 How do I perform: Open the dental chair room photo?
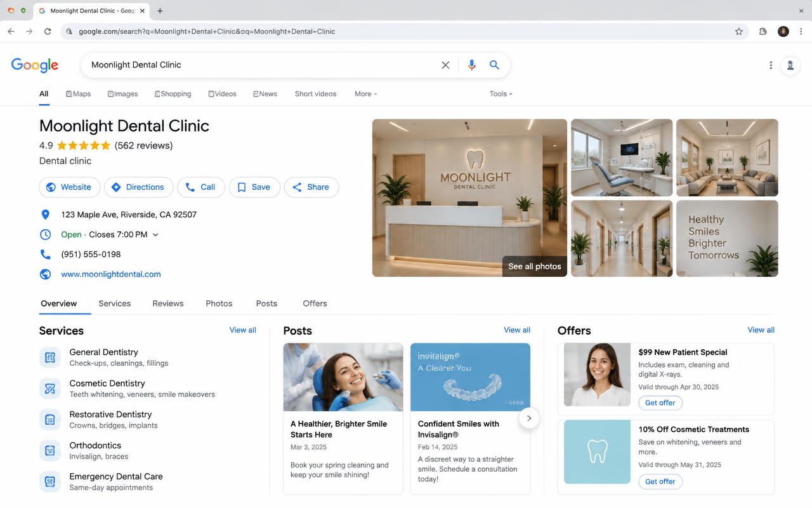coord(622,157)
